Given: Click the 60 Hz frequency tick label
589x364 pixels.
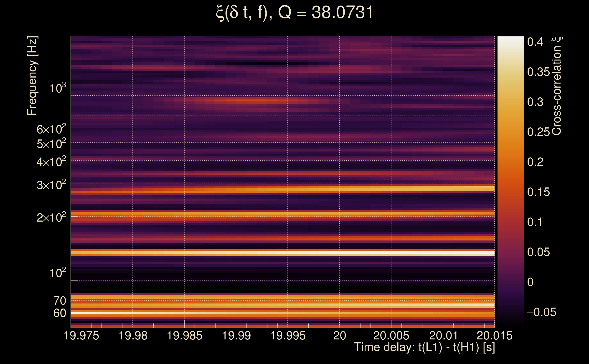Looking at the screenshot, I should click(59, 313).
